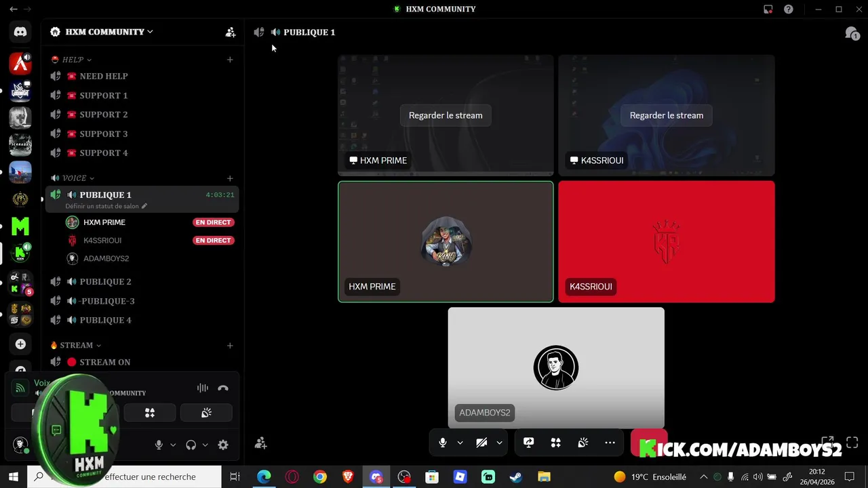Share your screen from call controls
This screenshot has height=488, width=868.
(x=529, y=443)
